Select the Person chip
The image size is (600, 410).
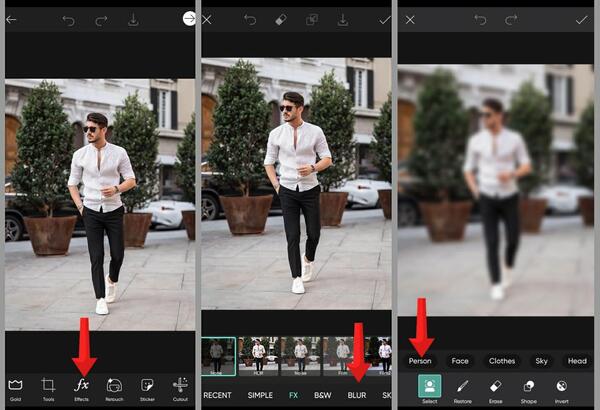(x=420, y=361)
